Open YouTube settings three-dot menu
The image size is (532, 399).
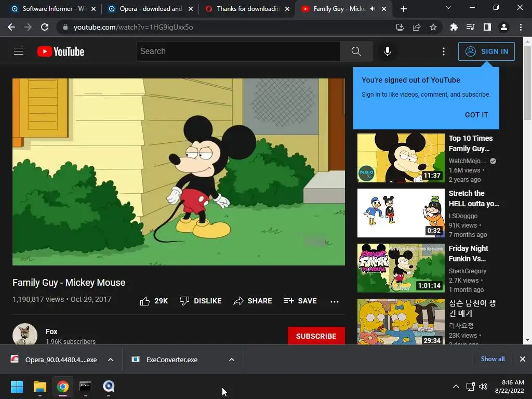pyautogui.click(x=444, y=51)
